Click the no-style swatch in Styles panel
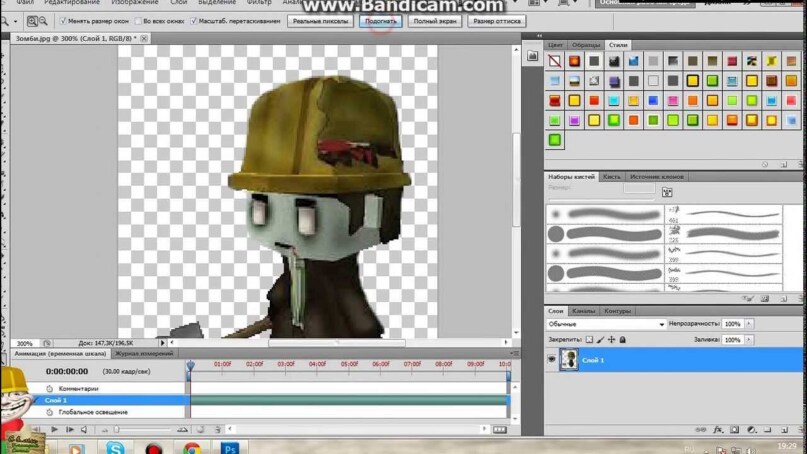807x454 pixels. tap(554, 61)
